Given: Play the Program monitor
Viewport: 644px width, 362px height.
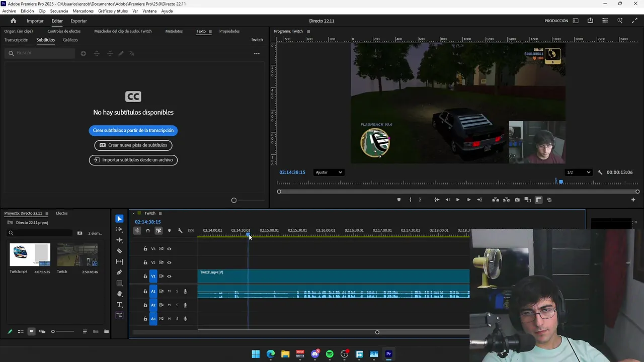Looking at the screenshot, I should click(458, 200).
